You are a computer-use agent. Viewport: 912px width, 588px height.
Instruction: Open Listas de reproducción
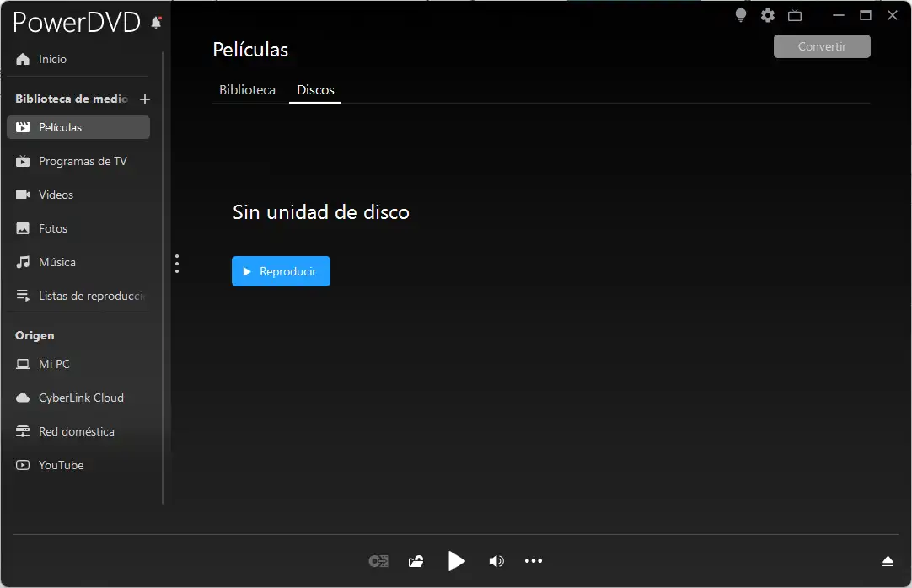[78, 296]
